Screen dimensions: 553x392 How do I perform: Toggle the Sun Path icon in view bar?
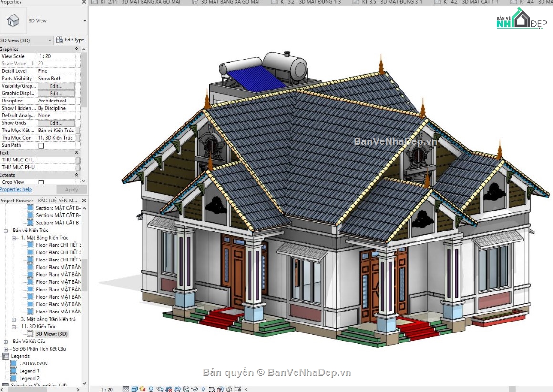(x=143, y=389)
